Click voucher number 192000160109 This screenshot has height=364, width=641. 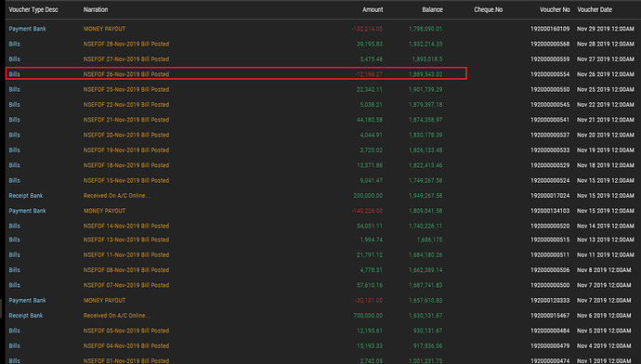(550, 29)
